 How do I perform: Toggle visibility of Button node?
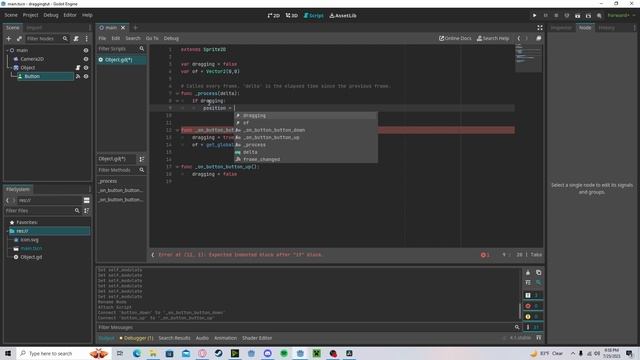pos(86,76)
